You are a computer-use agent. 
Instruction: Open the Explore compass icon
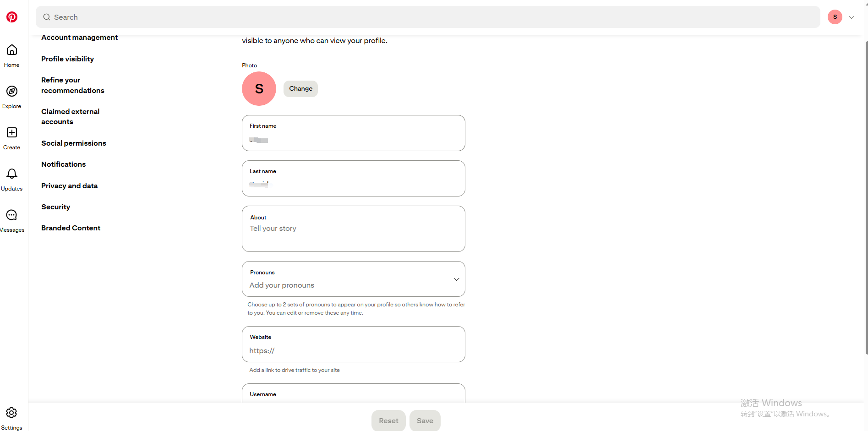(x=12, y=92)
